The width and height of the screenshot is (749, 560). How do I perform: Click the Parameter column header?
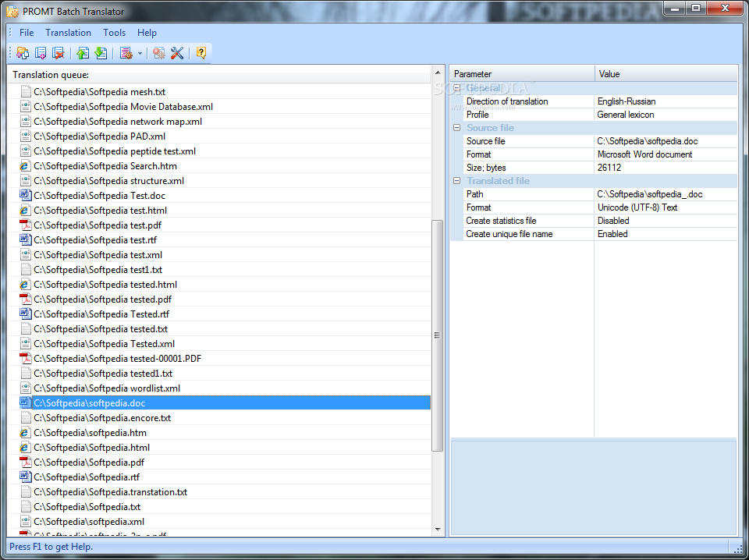[523, 74]
